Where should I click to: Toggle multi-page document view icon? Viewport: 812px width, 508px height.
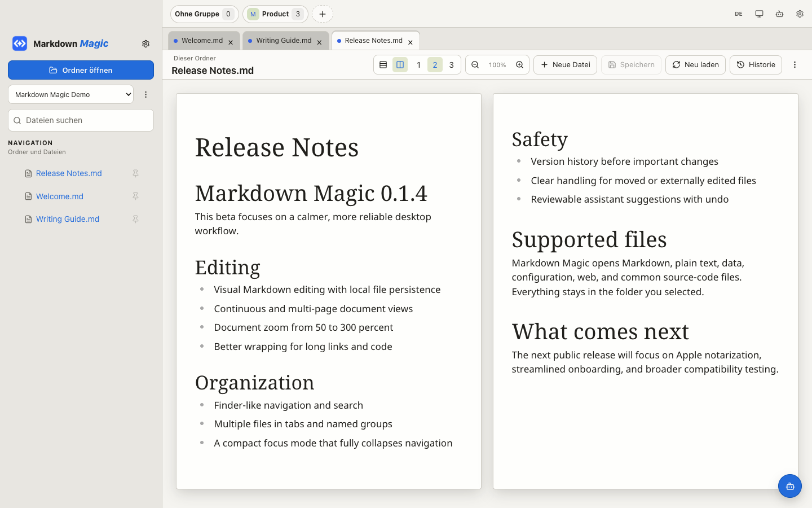click(x=400, y=65)
